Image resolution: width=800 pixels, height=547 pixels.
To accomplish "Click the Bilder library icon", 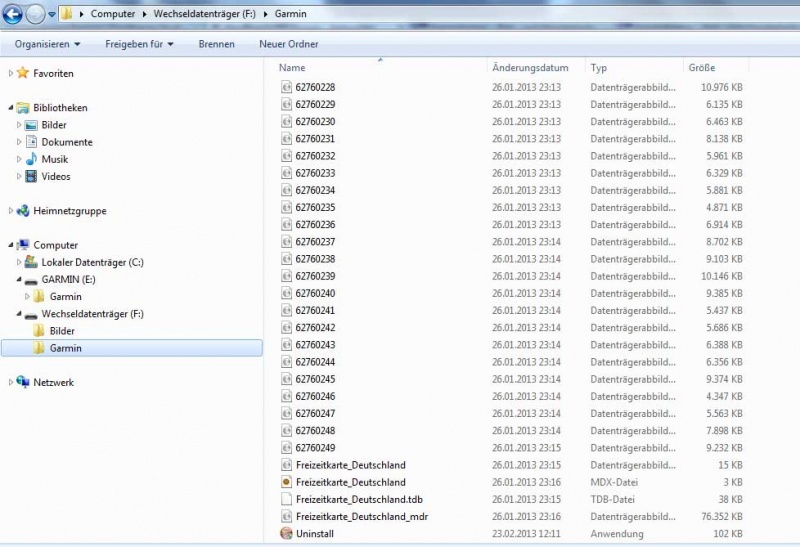I will pyautogui.click(x=31, y=125).
